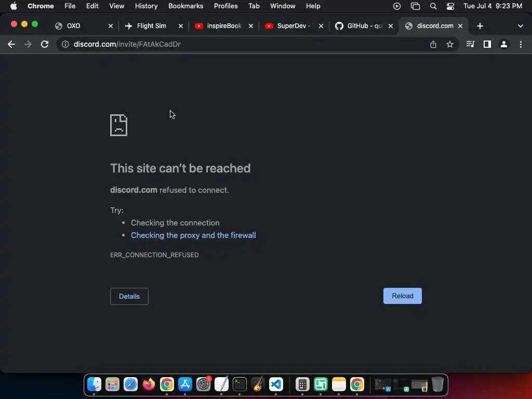Open the Bookmarks menu
532x399 pixels.
click(x=186, y=6)
